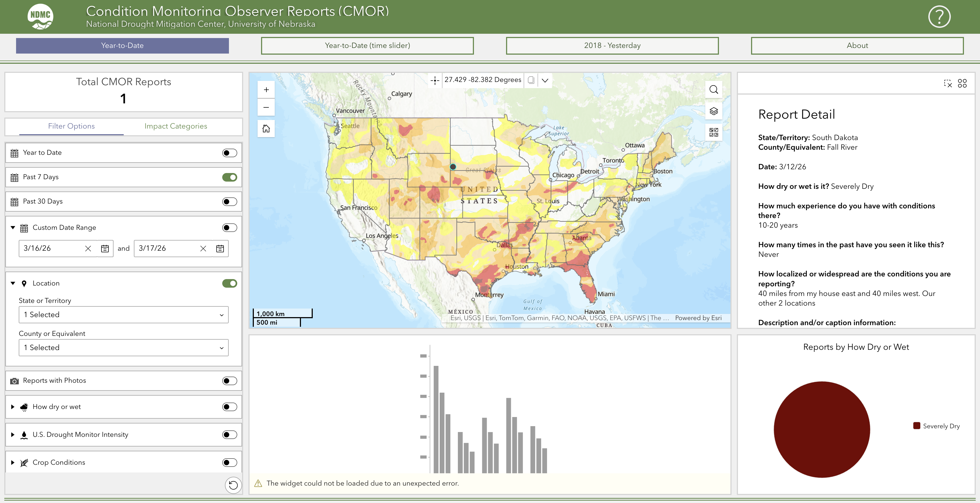Switch to the Impact Categories tab

tap(176, 126)
